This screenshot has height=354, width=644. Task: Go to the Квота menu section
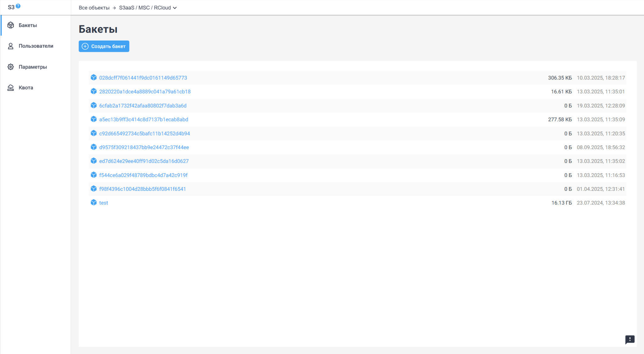(x=26, y=88)
